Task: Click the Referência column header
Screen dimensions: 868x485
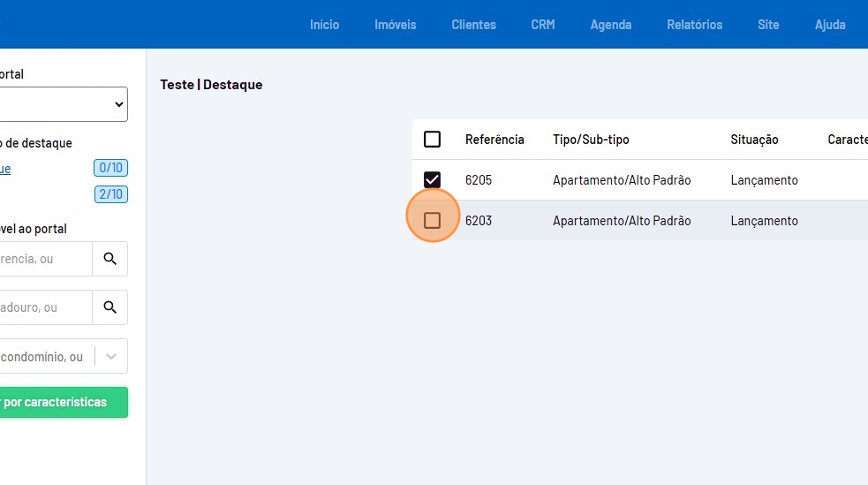Action: pyautogui.click(x=494, y=140)
